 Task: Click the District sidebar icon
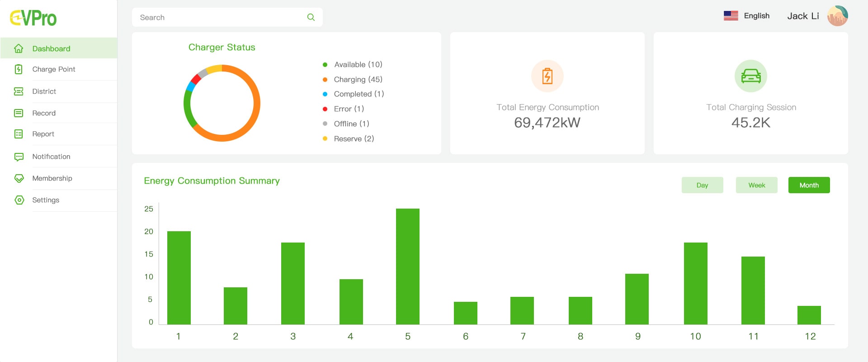[x=19, y=91]
